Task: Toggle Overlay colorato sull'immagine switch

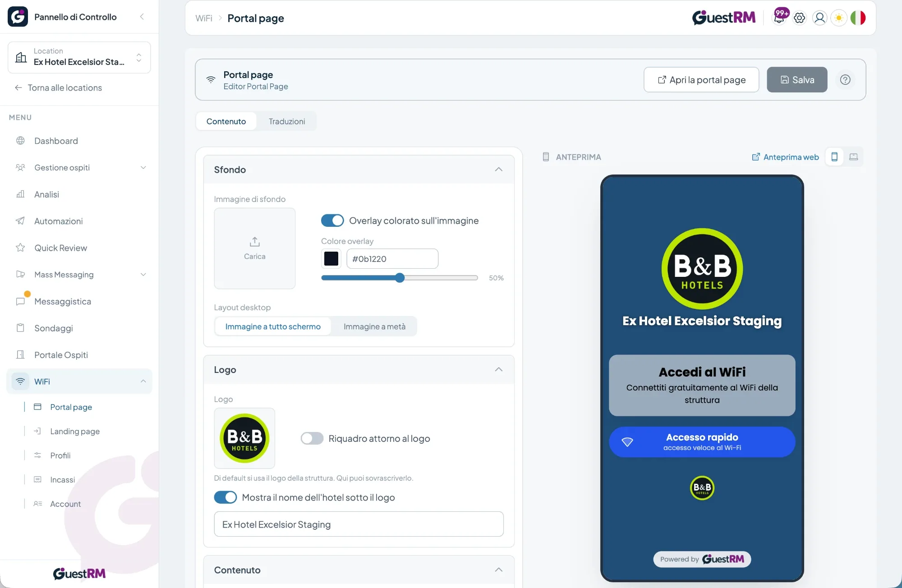Action: [332, 220]
